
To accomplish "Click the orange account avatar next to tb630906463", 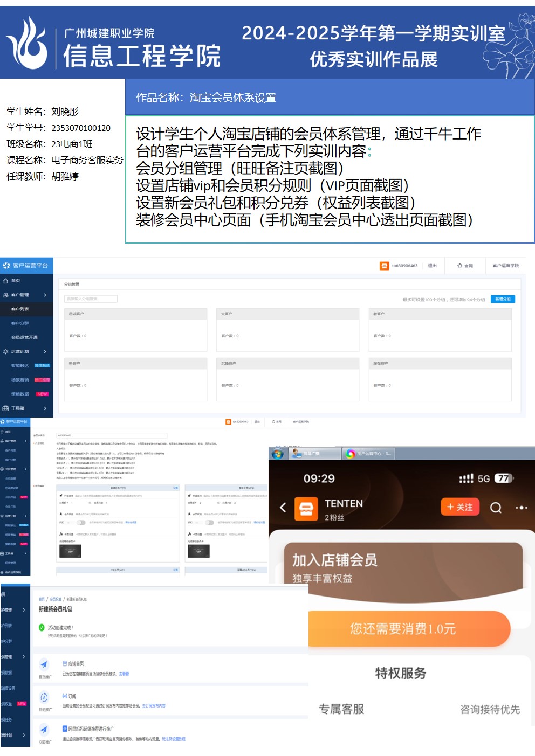I will 384,266.
